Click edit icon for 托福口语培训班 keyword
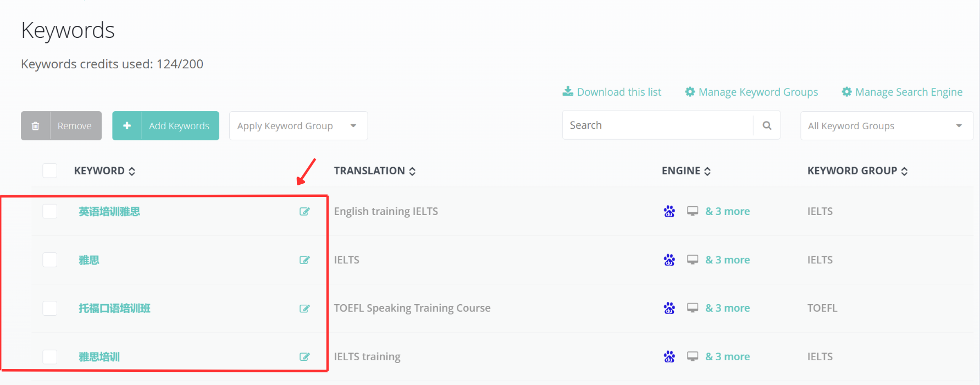This screenshot has height=385, width=980. 304,309
